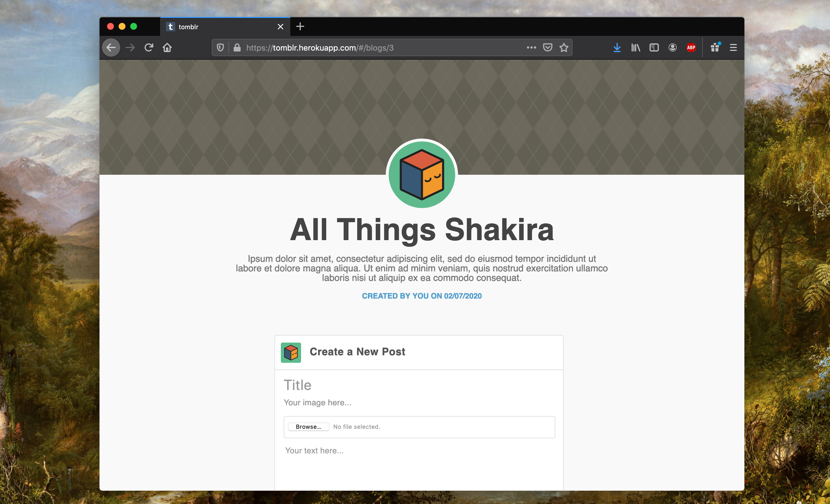Go to the browser home page
The height and width of the screenshot is (504, 830).
(167, 47)
